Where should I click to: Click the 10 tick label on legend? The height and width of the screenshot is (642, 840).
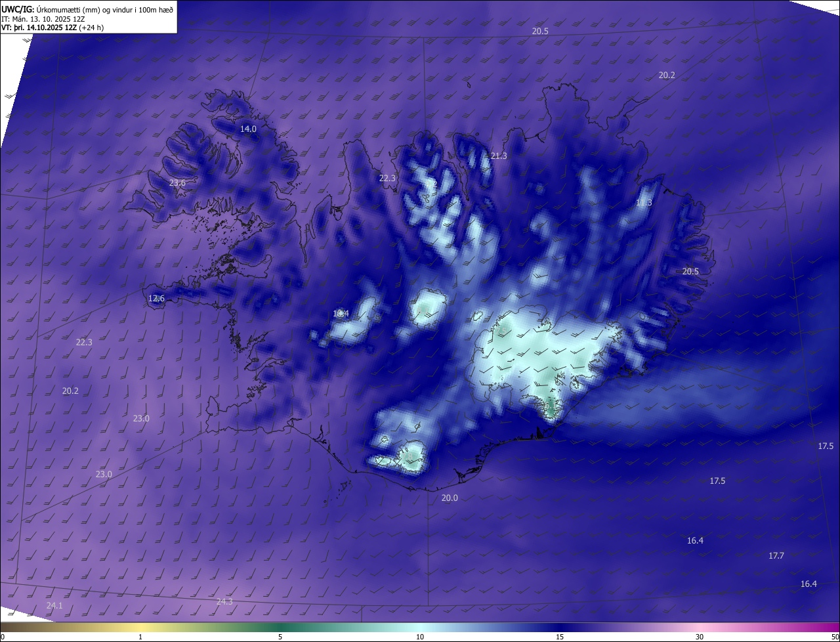point(420,637)
